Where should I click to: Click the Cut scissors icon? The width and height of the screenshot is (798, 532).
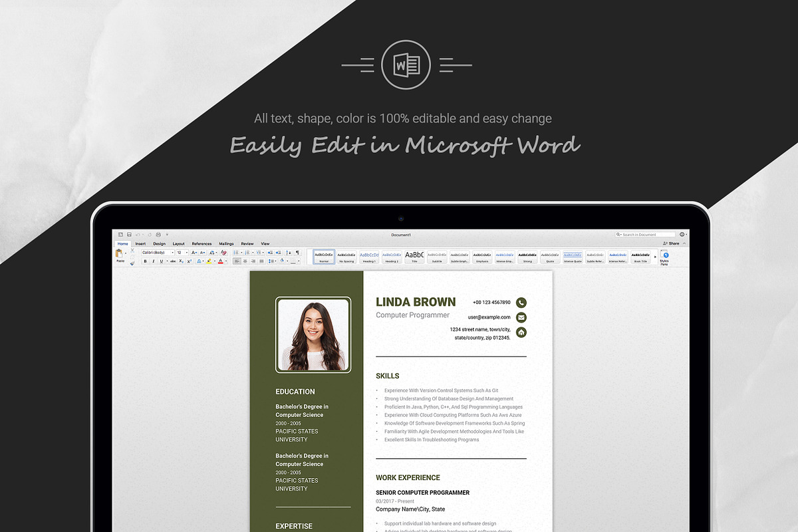coord(132,250)
